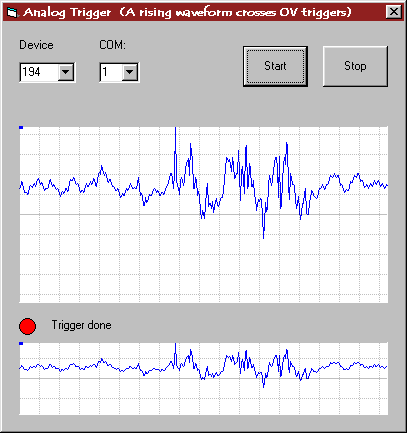The height and width of the screenshot is (433, 407).
Task: Click the Device label
Action: (36, 45)
